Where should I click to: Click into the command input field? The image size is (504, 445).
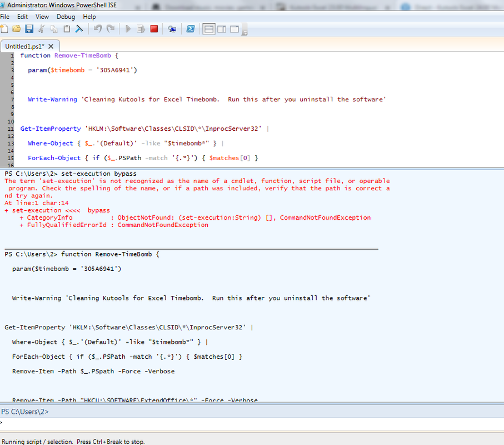pos(252,423)
